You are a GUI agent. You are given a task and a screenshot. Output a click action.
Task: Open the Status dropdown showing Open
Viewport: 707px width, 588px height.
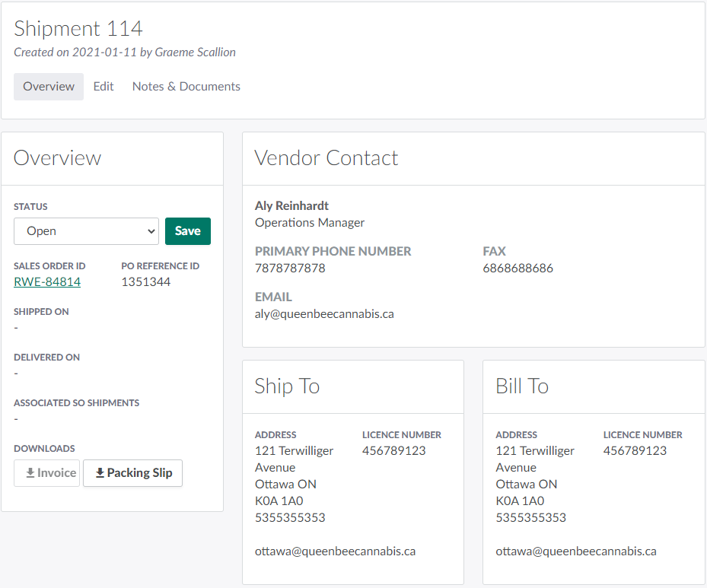[86, 231]
